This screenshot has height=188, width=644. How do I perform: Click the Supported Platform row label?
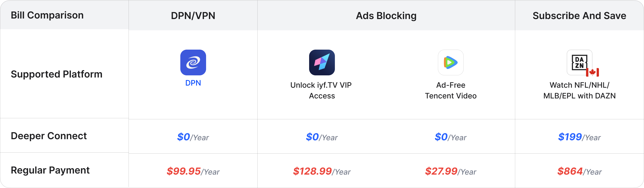[x=57, y=74]
